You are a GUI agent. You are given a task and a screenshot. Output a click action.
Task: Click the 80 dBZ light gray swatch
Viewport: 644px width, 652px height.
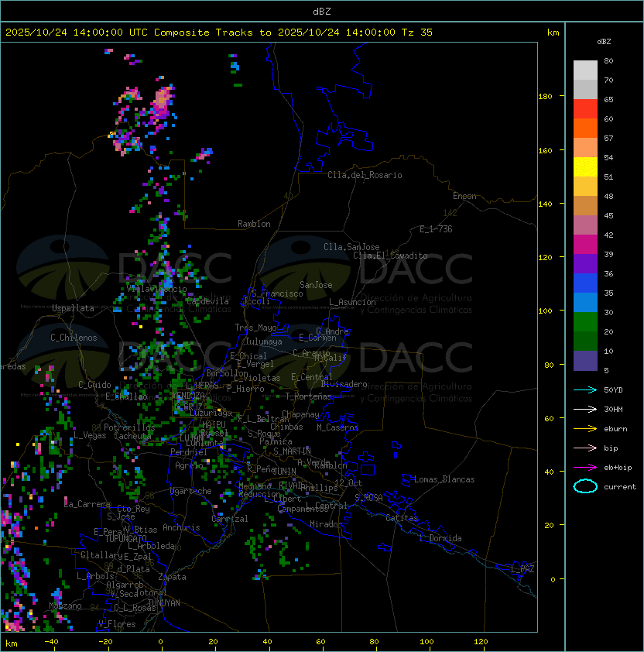pyautogui.click(x=585, y=70)
